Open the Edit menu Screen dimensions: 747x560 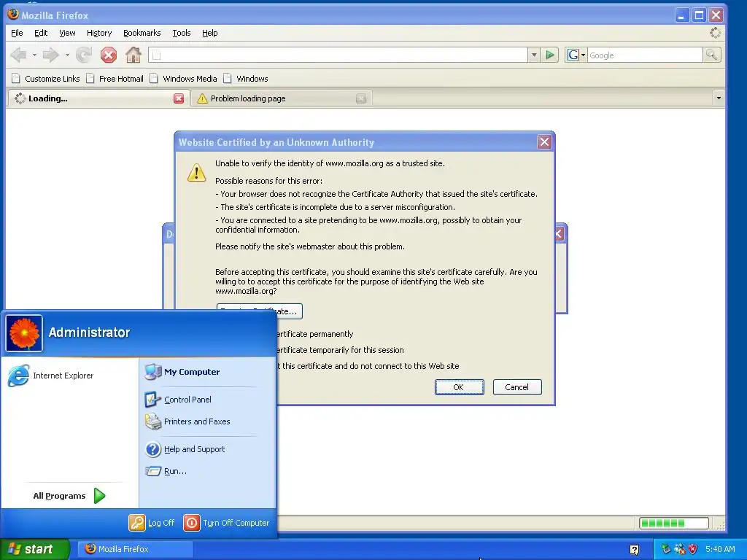[41, 33]
